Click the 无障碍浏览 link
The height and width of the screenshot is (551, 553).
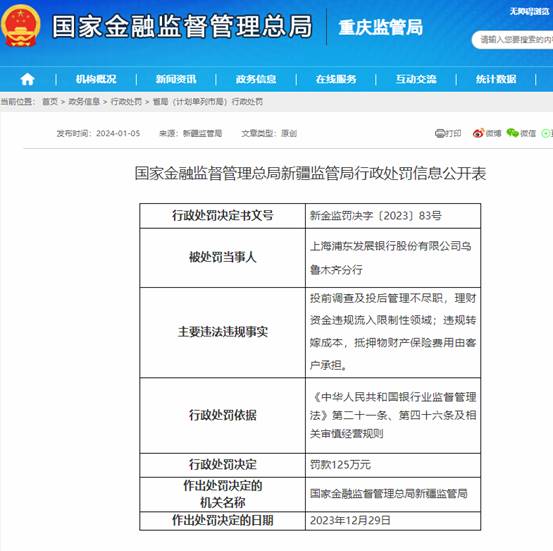click(x=530, y=12)
